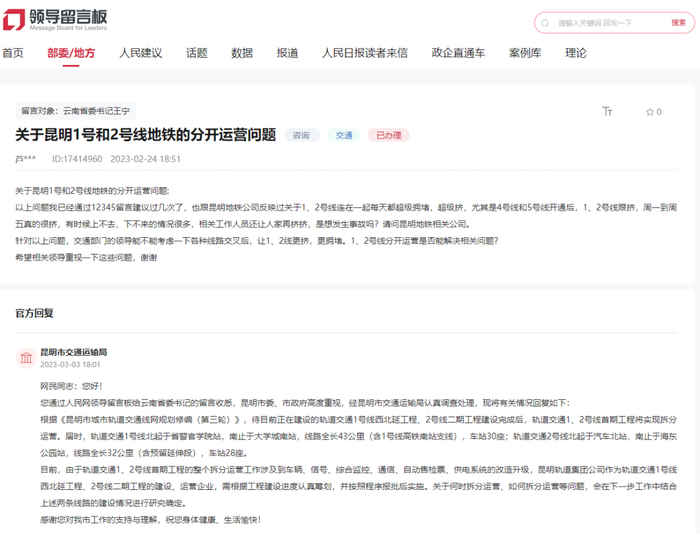Go to 首页 menu item

(x=13, y=53)
